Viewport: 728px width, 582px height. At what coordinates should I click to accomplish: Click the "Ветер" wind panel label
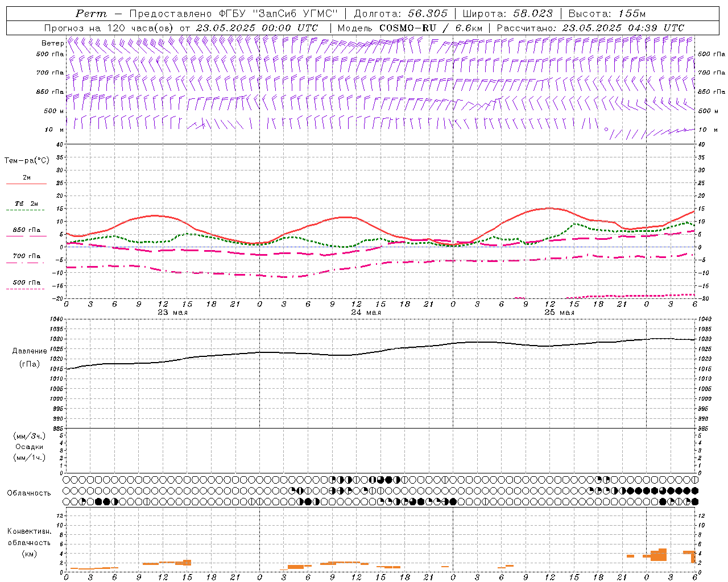pos(52,43)
